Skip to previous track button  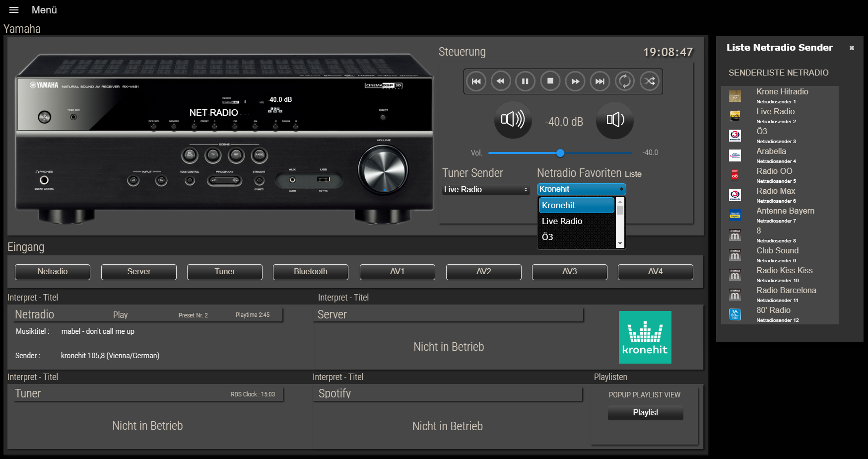point(476,81)
